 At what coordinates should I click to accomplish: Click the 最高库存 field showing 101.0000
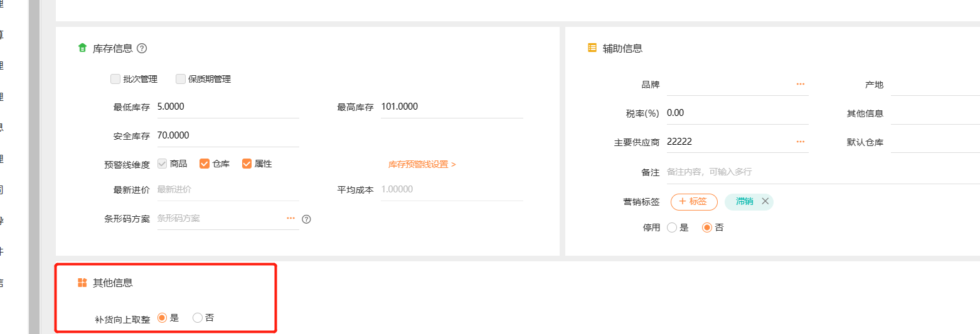pyautogui.click(x=452, y=107)
